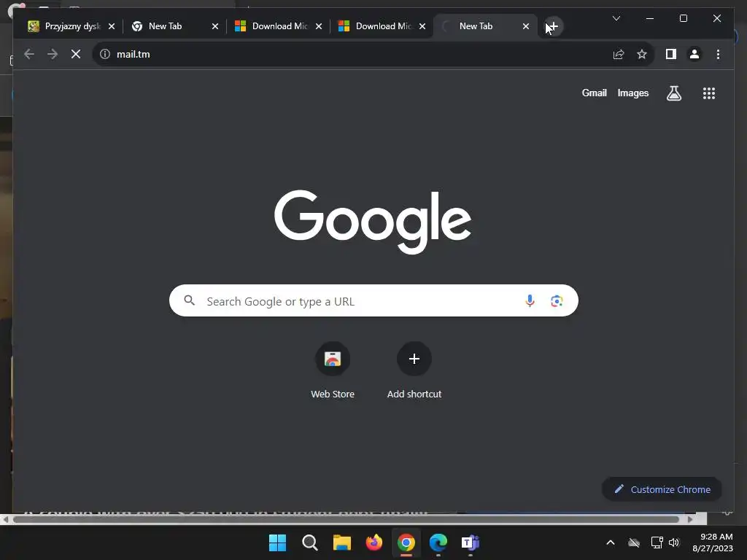This screenshot has width=747, height=560.
Task: Close the Przyjazny dysk tab
Action: [112, 26]
